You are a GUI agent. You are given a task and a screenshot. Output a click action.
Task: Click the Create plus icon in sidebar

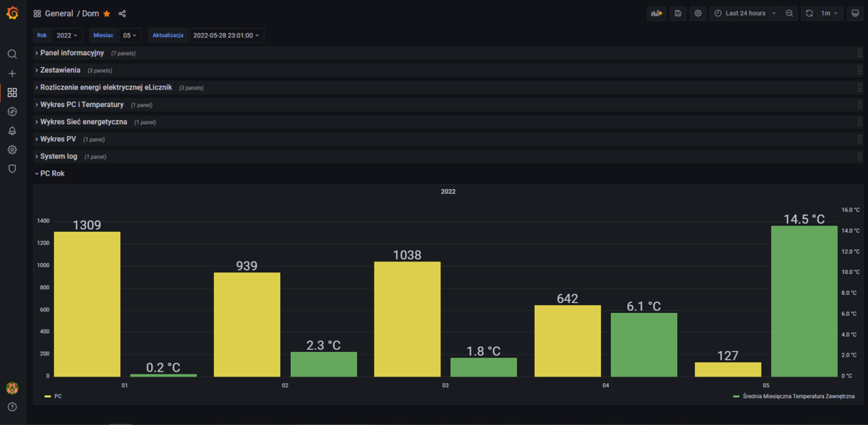point(12,74)
